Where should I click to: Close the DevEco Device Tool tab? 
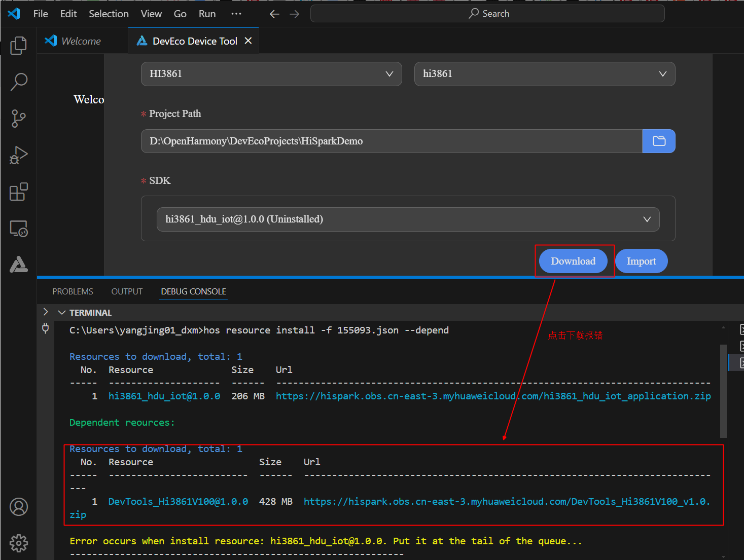point(248,41)
